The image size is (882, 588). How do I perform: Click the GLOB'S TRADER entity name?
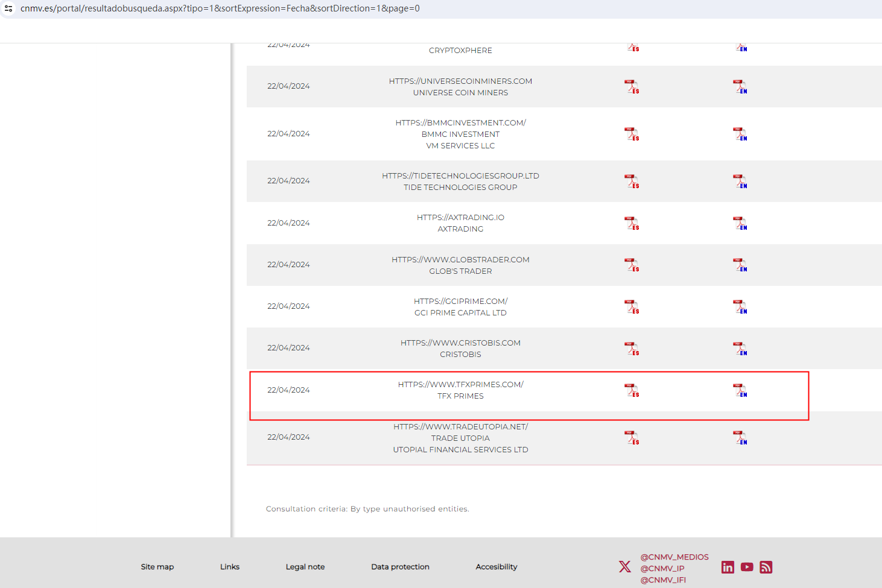(460, 271)
